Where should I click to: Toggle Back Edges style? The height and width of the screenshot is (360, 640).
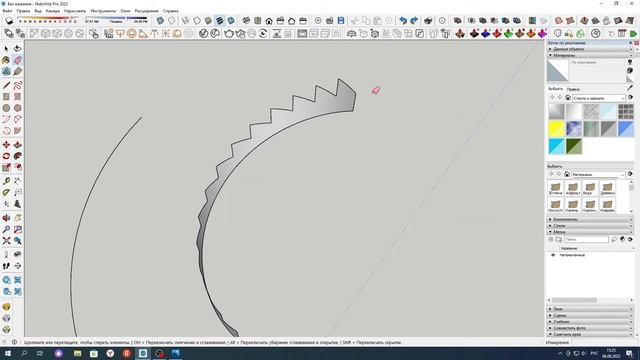[x=172, y=20]
